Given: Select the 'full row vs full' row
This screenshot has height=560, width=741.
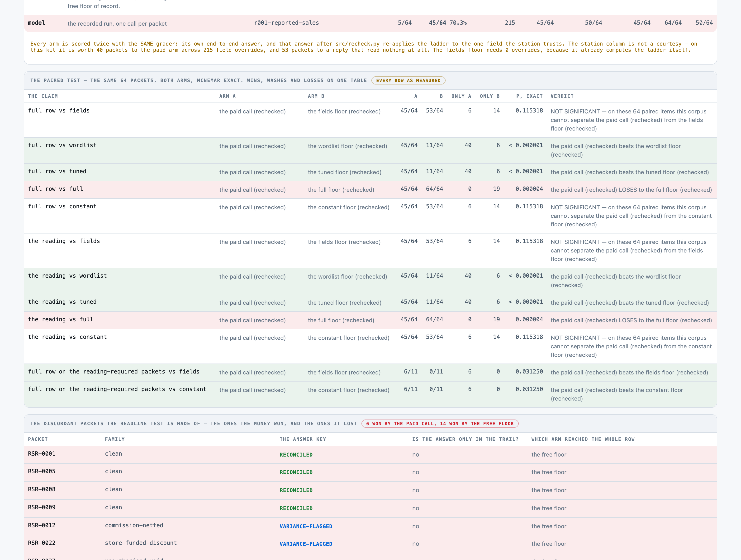Looking at the screenshot, I should pos(370,190).
